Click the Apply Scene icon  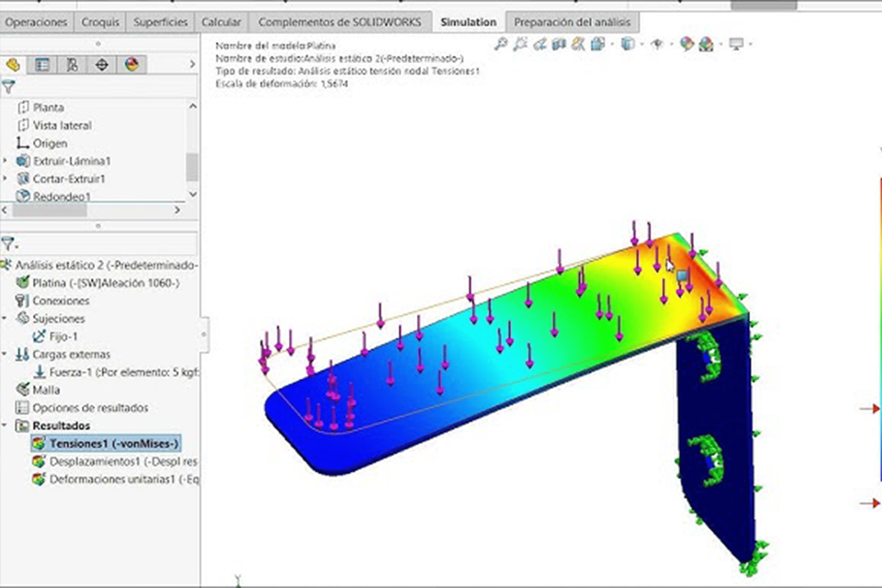(706, 45)
